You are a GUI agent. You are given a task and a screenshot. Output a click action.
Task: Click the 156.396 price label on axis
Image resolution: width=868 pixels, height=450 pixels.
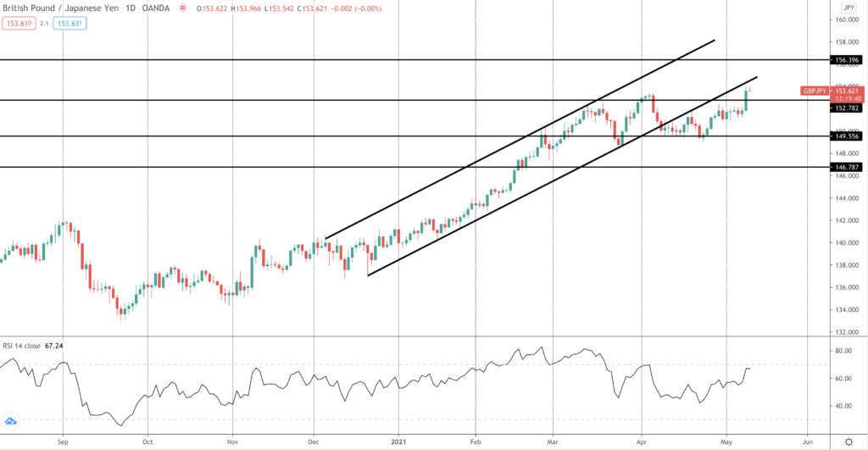[848, 60]
